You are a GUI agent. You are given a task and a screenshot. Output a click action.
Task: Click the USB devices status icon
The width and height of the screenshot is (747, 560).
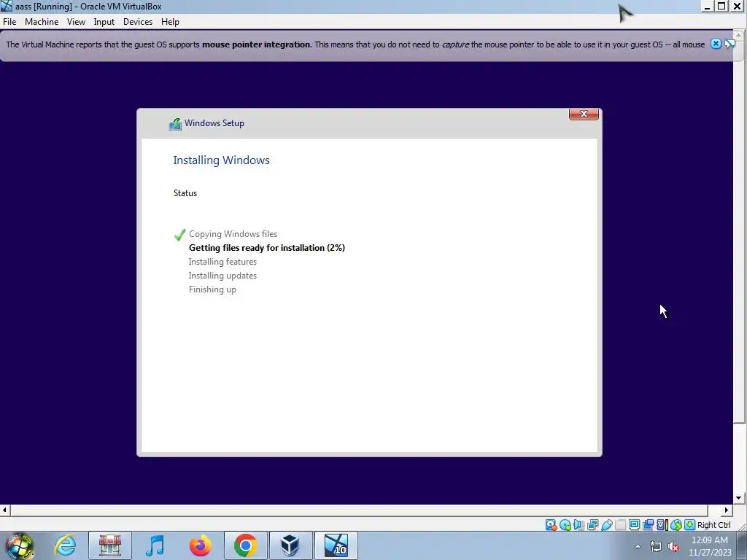pos(606,525)
